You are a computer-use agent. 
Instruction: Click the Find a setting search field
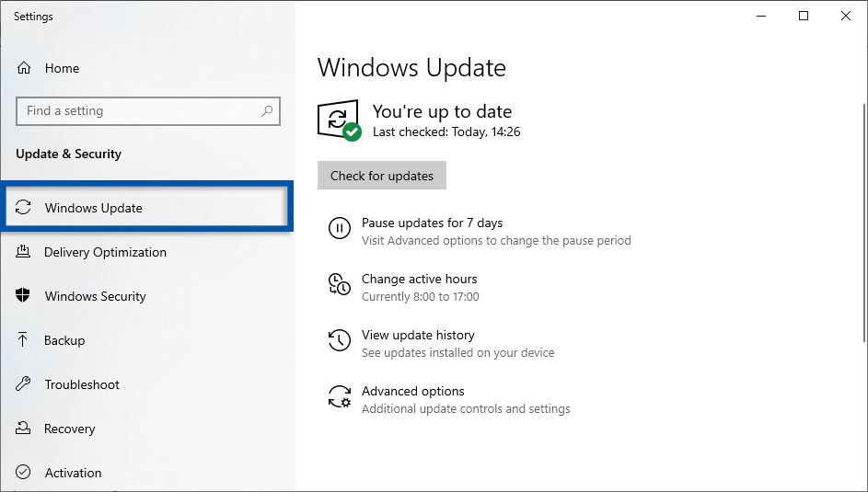coord(138,111)
